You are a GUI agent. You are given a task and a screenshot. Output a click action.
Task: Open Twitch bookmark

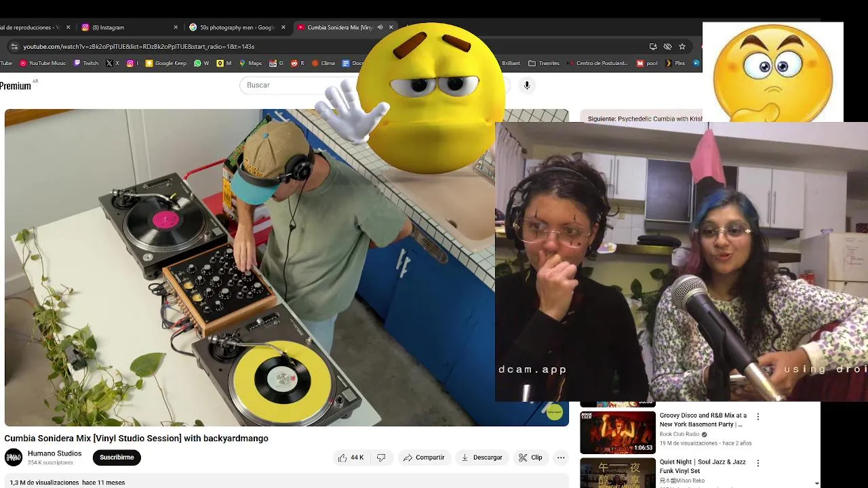click(x=86, y=63)
